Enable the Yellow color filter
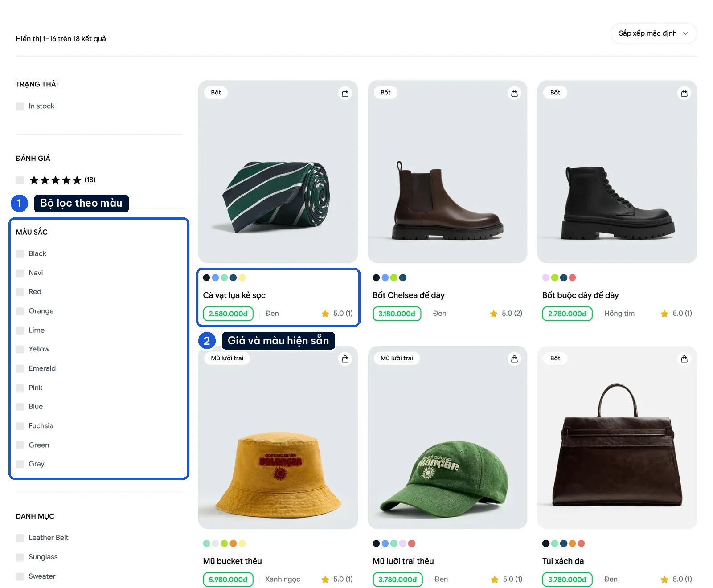 tap(20, 349)
